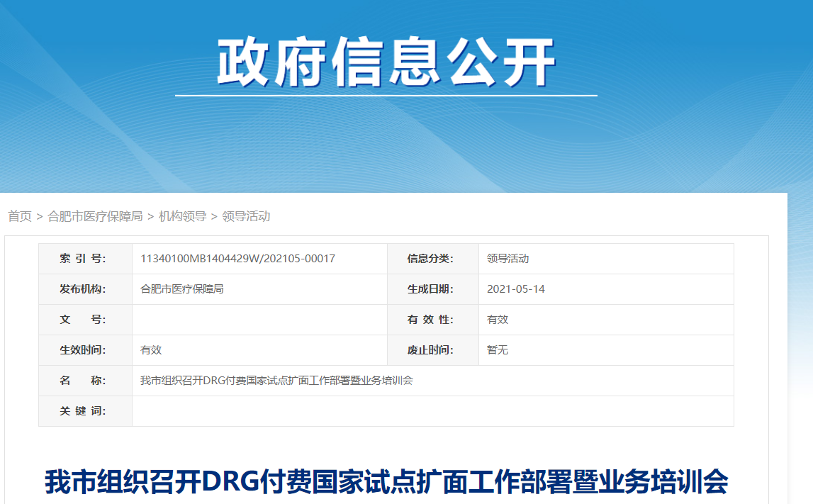Click the 有效 value beside 生效时间
The image size is (813, 504).
click(151, 350)
